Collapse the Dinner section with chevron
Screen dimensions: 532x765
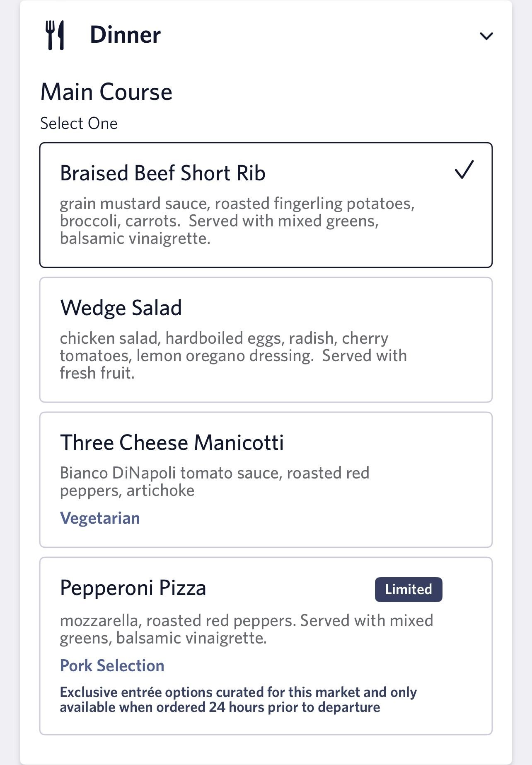click(x=486, y=36)
